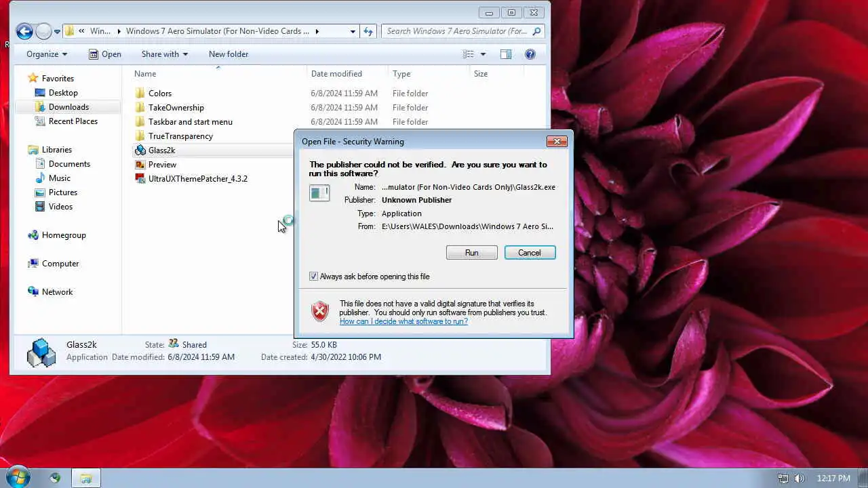Sort by the Date modified column header
This screenshot has width=868, height=488.
347,74
